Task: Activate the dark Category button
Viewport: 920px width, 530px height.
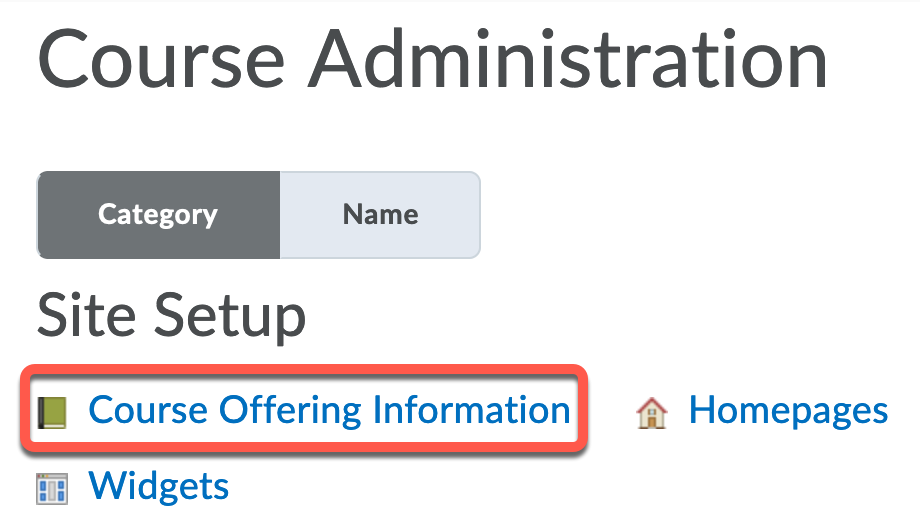Action: (158, 215)
